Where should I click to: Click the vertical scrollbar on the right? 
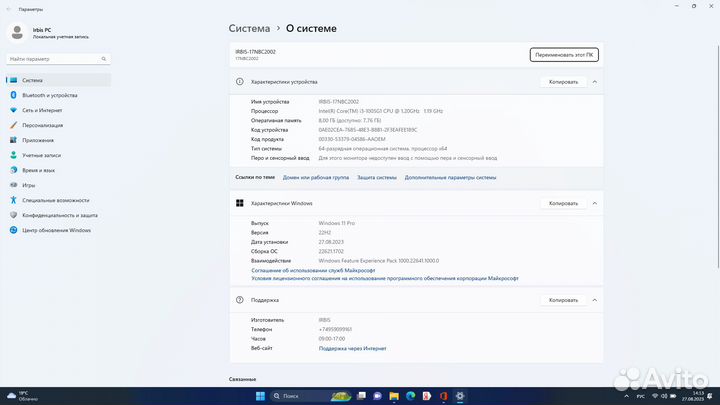718,156
